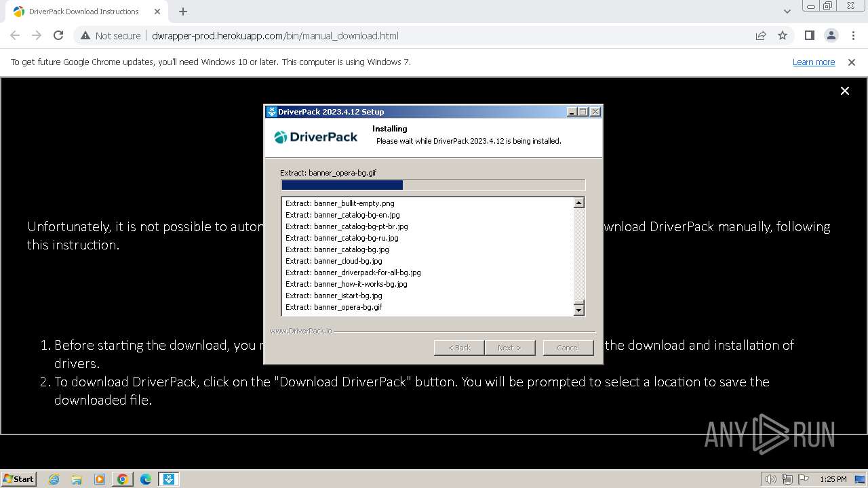This screenshot has height=488, width=868.
Task: Share this page via share icon
Action: click(761, 35)
